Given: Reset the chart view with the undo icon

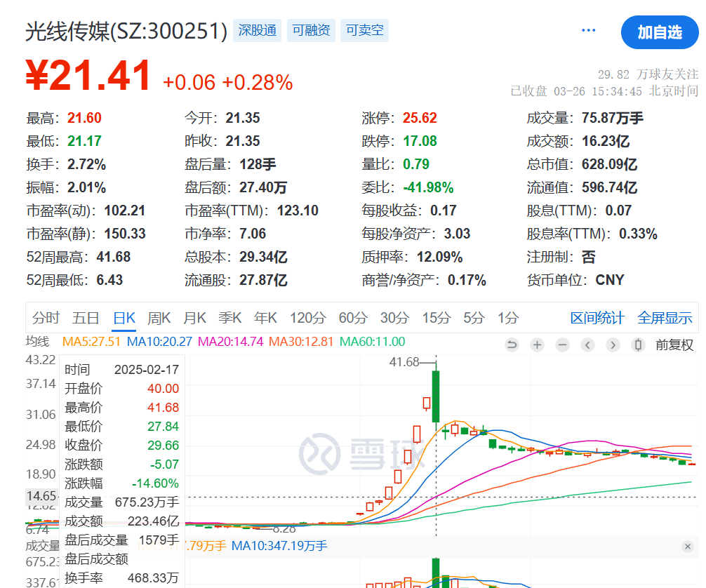Looking at the screenshot, I should [512, 345].
